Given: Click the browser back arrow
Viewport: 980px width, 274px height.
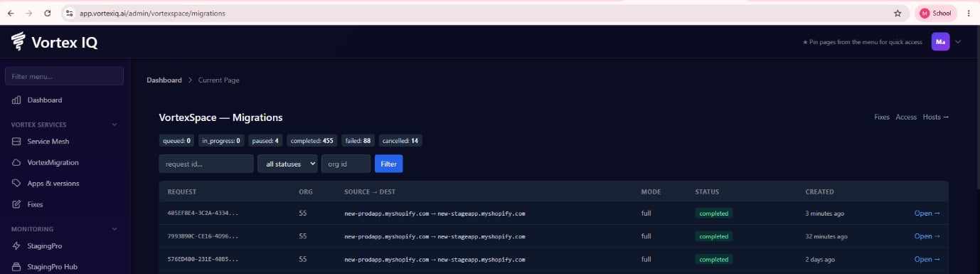Looking at the screenshot, I should pos(11,13).
